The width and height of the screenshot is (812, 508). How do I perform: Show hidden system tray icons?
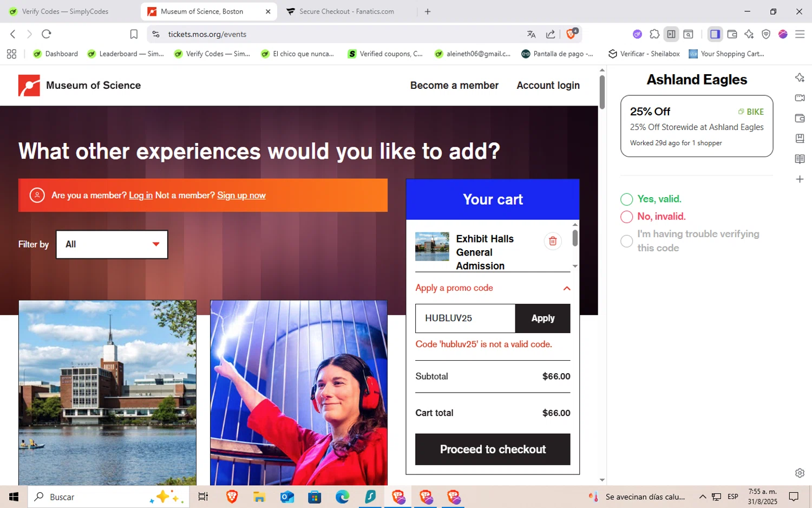pyautogui.click(x=702, y=497)
